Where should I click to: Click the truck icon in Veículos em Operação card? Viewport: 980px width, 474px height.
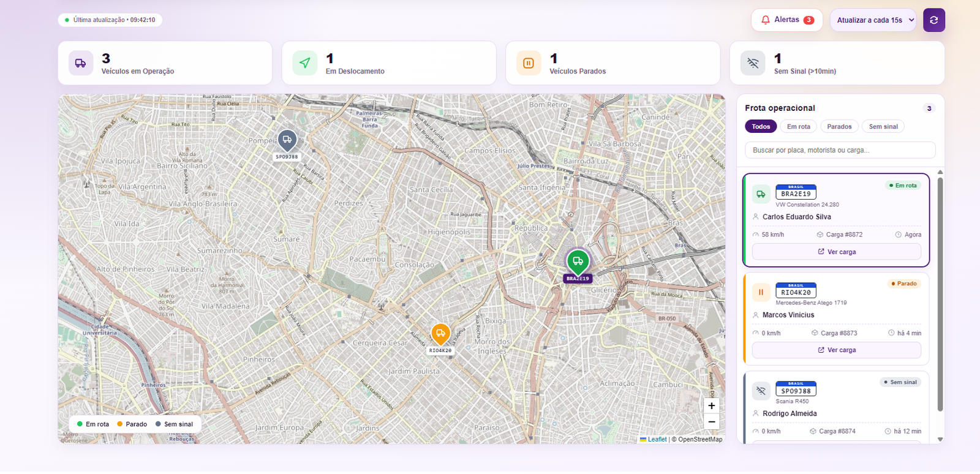click(80, 63)
